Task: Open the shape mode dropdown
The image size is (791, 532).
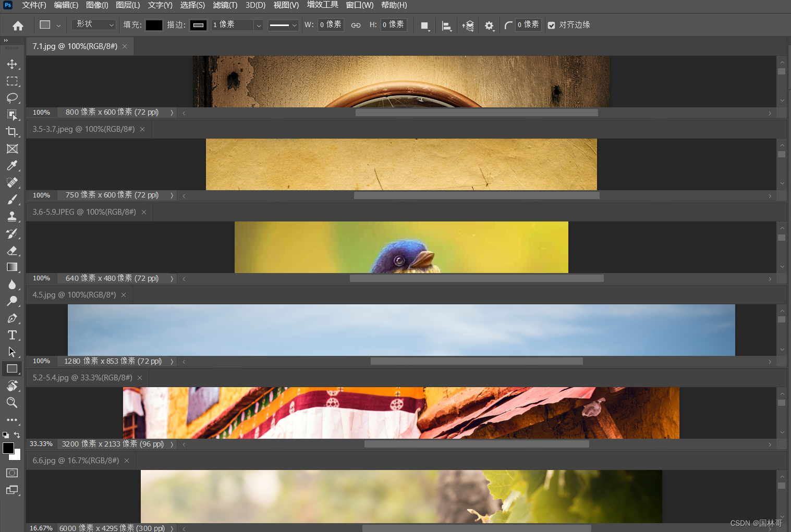Action: (94, 24)
